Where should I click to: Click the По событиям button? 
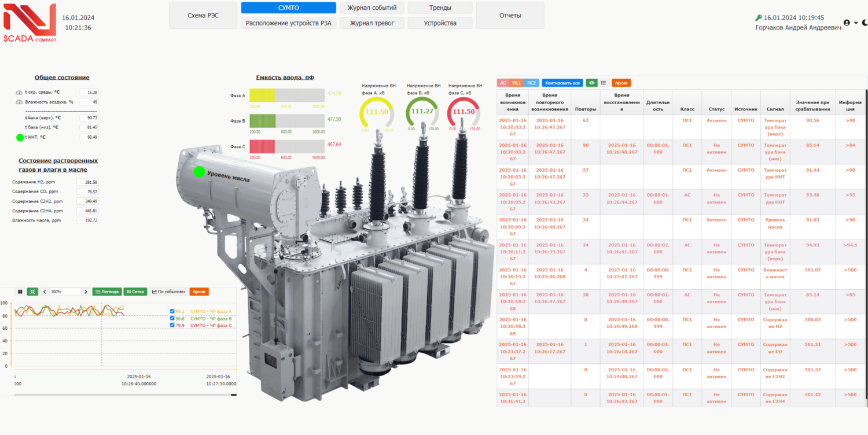coord(168,292)
